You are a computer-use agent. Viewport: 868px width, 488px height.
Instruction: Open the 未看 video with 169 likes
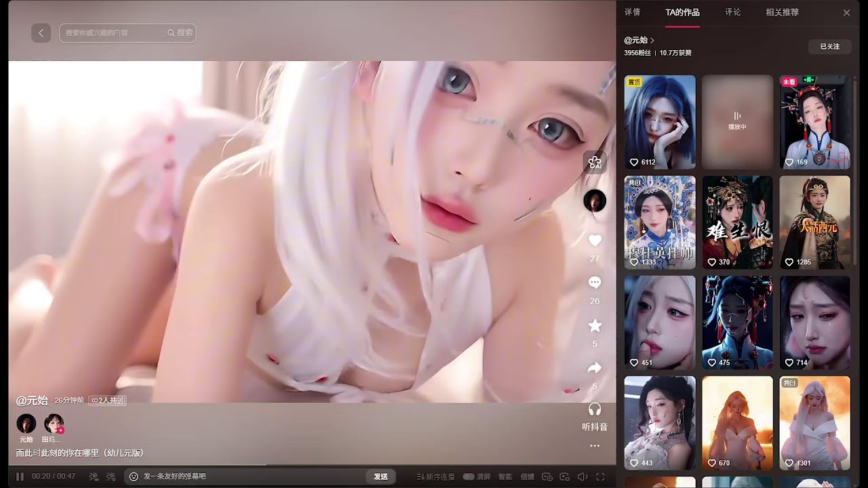(814, 122)
